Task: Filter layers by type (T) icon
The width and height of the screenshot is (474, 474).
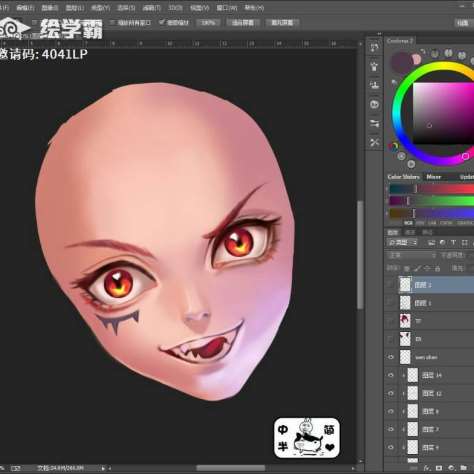Action: (x=453, y=243)
